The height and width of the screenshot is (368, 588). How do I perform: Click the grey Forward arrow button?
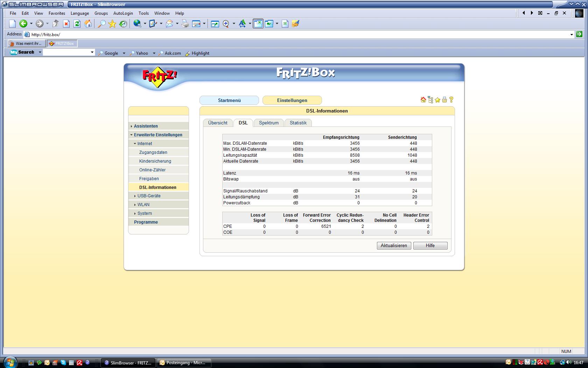coord(40,23)
